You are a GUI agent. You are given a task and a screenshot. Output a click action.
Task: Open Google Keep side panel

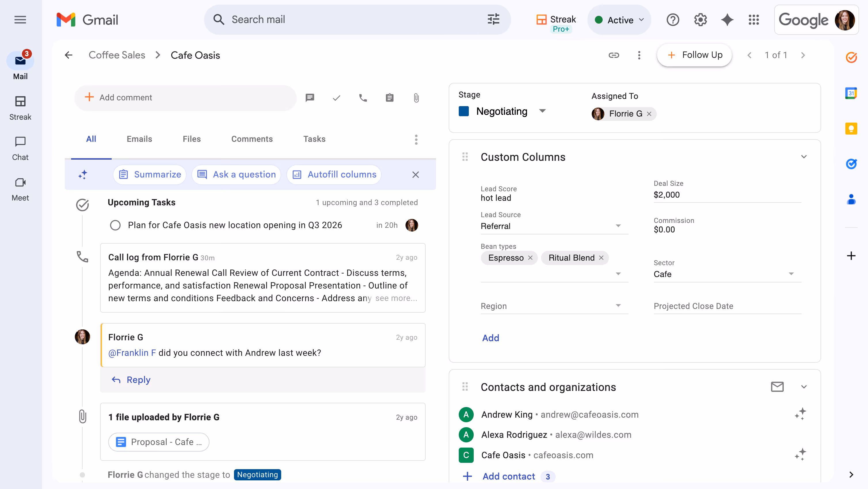(851, 128)
